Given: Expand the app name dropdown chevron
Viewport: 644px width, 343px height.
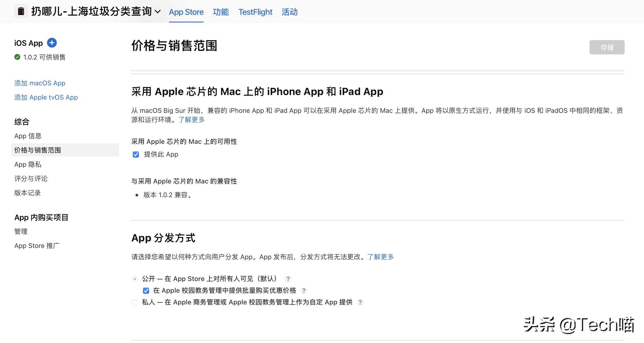Looking at the screenshot, I should pos(158,12).
